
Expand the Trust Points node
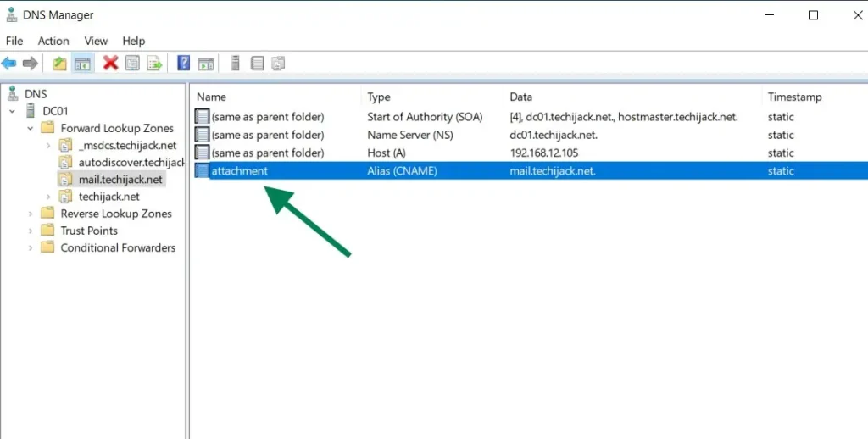coord(31,231)
